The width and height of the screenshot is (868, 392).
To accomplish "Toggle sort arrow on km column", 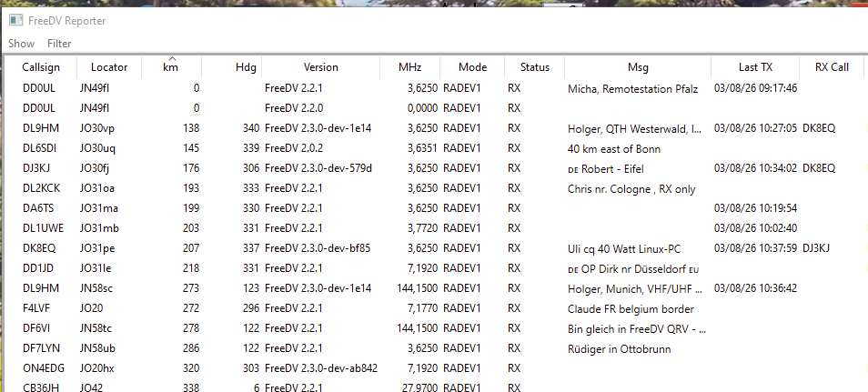I will (x=170, y=67).
